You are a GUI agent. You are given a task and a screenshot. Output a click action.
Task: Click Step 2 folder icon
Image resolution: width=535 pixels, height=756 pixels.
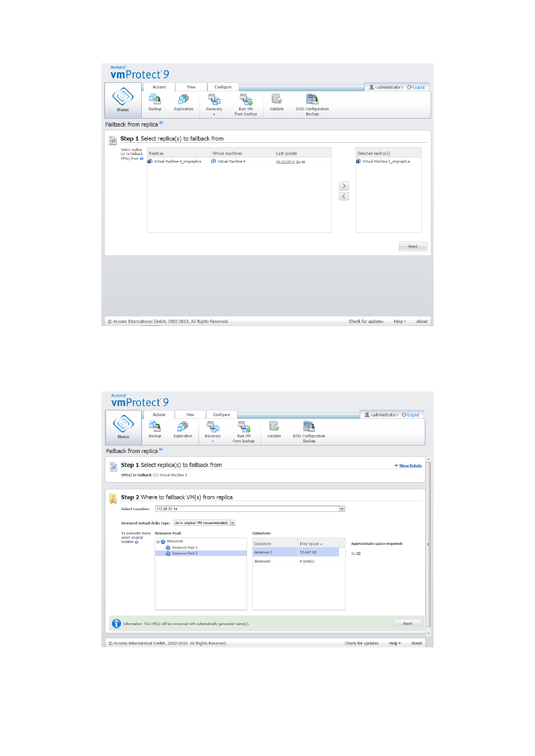tap(113, 498)
